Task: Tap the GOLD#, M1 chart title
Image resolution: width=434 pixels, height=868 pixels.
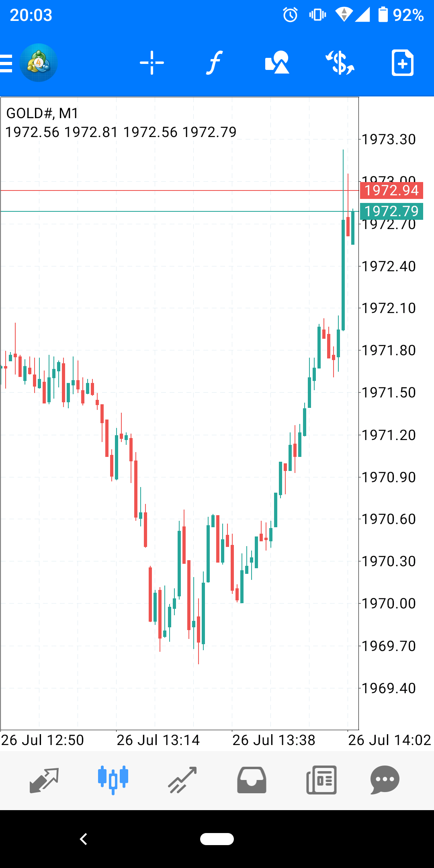Action: pyautogui.click(x=43, y=114)
